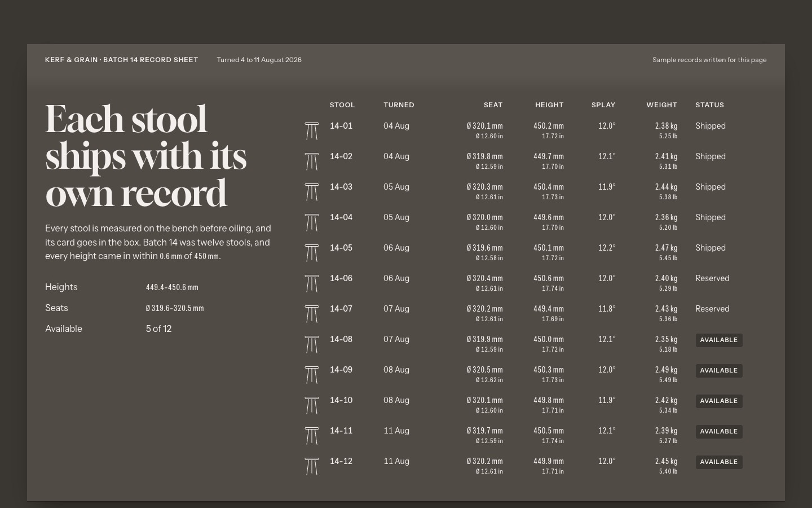The image size is (812, 508).
Task: Click the HEIGHT column header
Action: pyautogui.click(x=549, y=105)
